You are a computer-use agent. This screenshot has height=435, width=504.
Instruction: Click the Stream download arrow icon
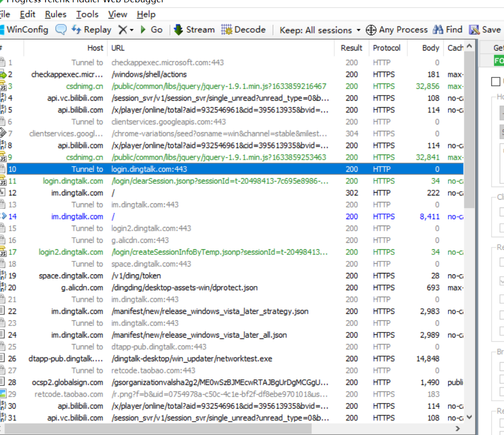[x=178, y=30]
